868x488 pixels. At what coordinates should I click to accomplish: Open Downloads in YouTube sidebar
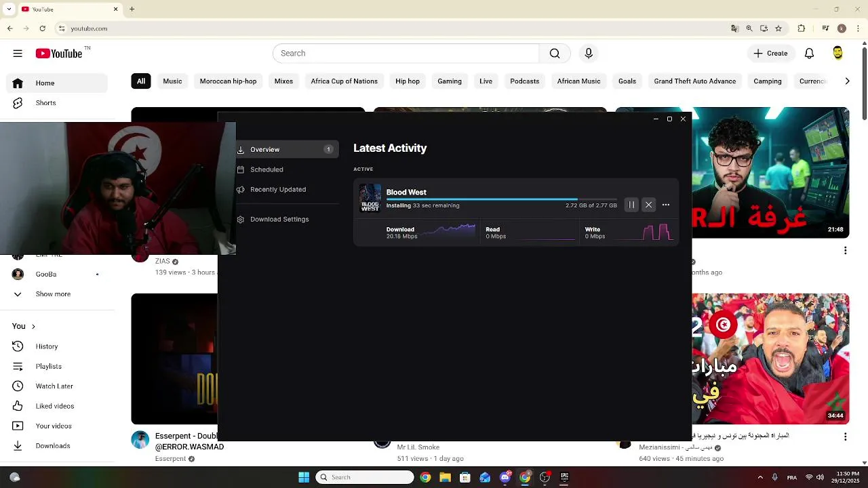pos(57,446)
